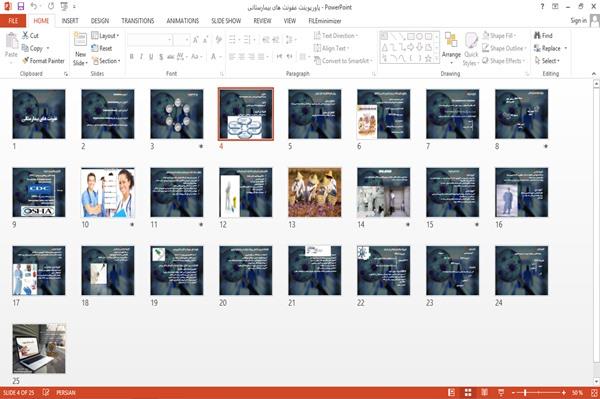This screenshot has height=399, width=600.
Task: Switch to Normal view in status bar
Action: click(x=452, y=392)
